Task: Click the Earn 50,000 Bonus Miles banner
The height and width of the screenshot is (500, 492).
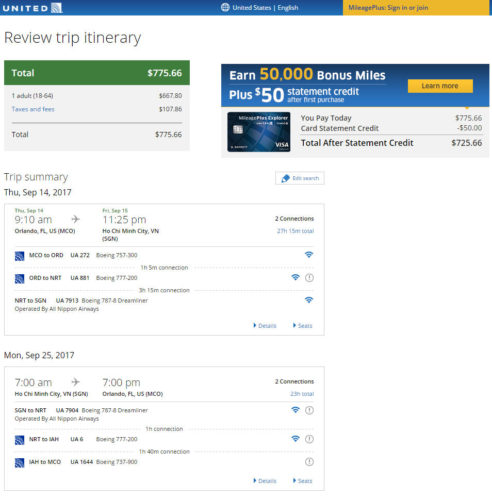Action: (355, 85)
